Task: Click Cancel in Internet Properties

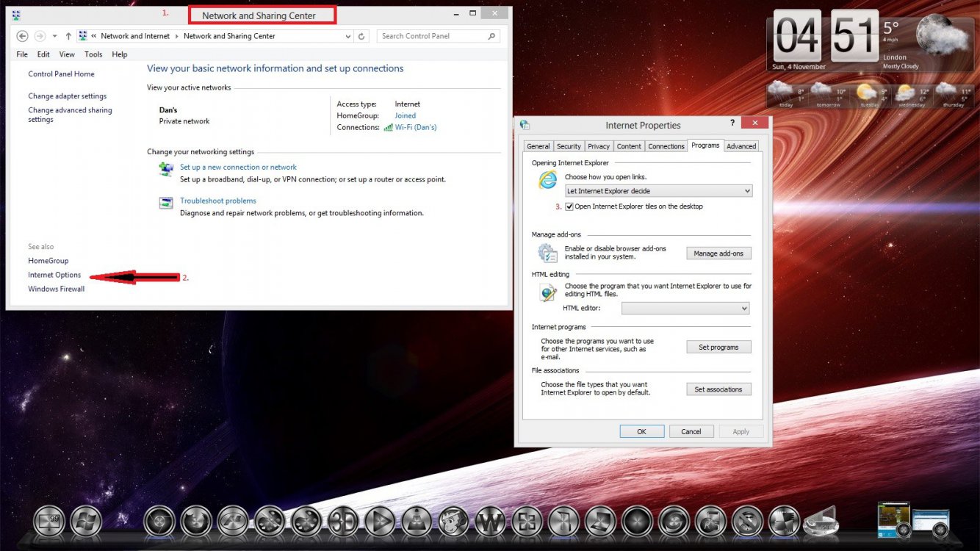Action: [691, 432]
